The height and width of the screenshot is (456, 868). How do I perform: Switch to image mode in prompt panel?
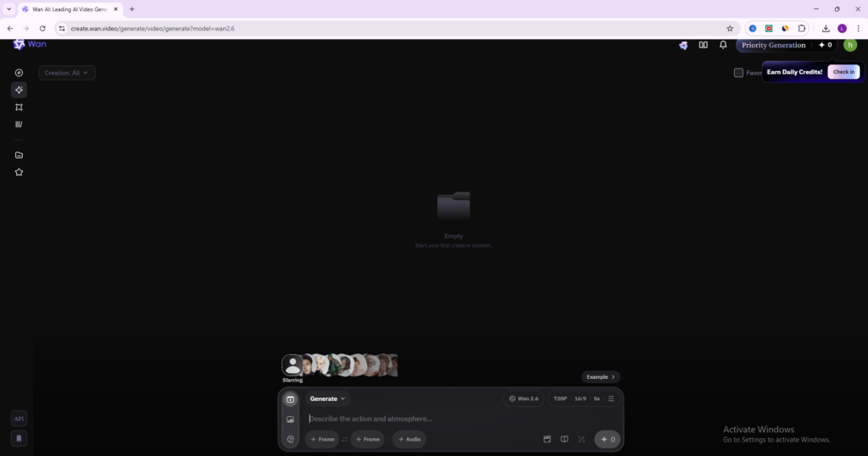[x=290, y=420]
